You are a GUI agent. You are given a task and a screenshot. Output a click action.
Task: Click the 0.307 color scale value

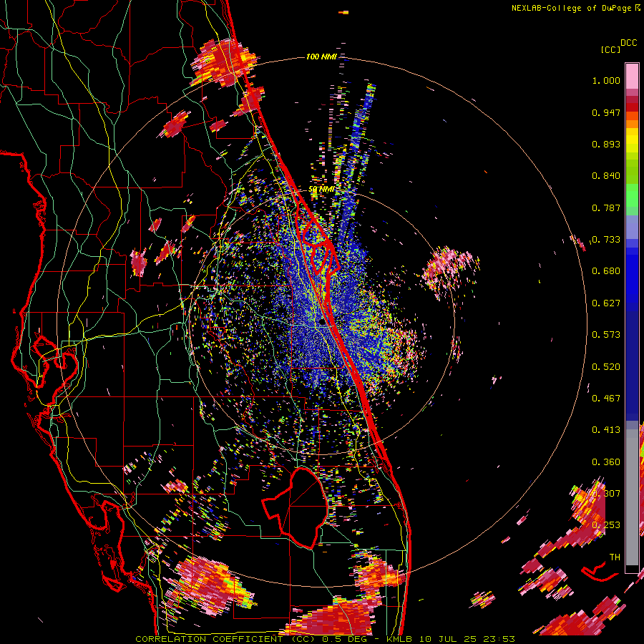click(x=606, y=494)
